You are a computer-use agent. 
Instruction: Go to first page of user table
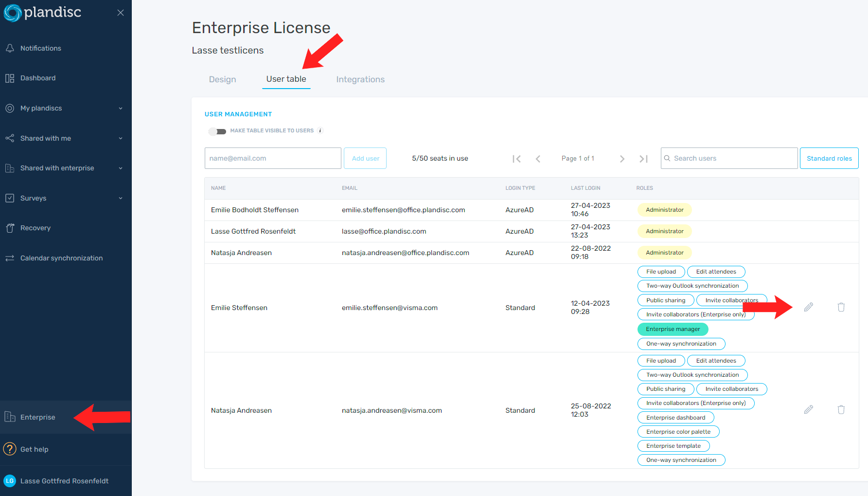[516, 159]
